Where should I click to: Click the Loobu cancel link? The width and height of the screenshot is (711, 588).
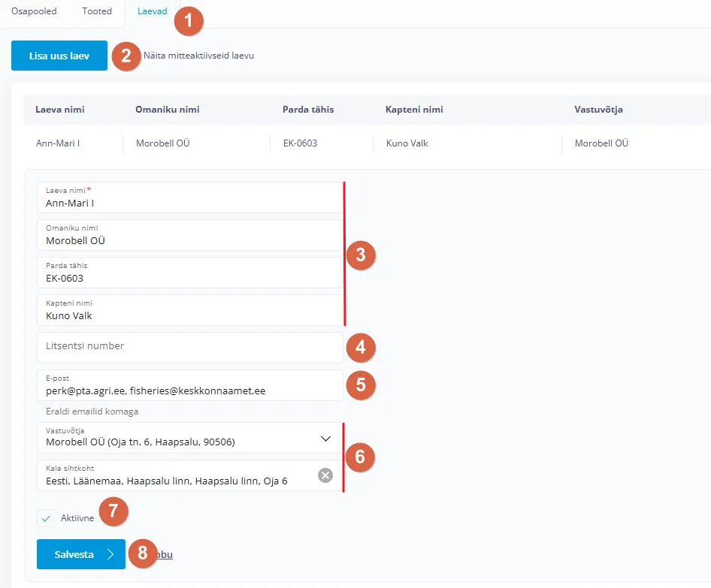pyautogui.click(x=164, y=555)
